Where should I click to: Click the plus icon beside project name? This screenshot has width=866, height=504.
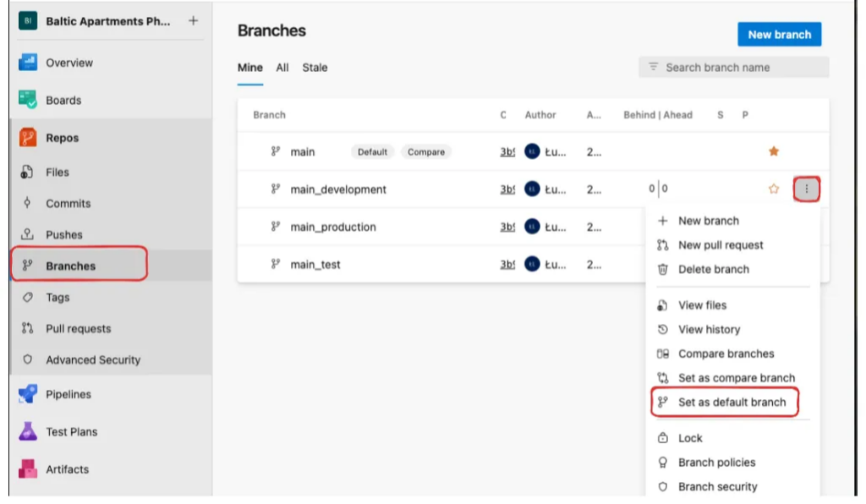tap(193, 21)
